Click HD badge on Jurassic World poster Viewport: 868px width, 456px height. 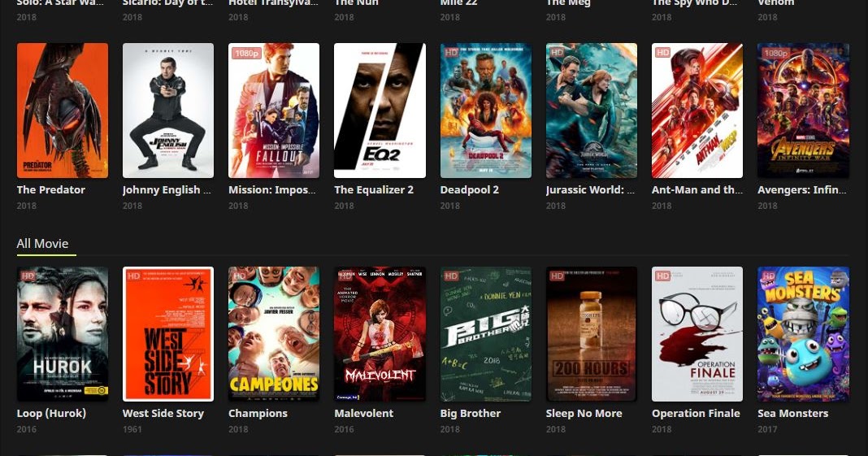(557, 53)
